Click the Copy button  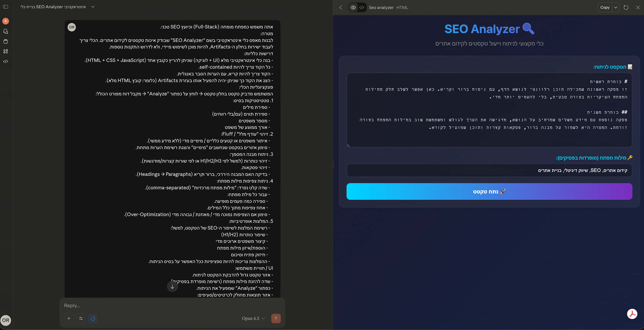605,7
